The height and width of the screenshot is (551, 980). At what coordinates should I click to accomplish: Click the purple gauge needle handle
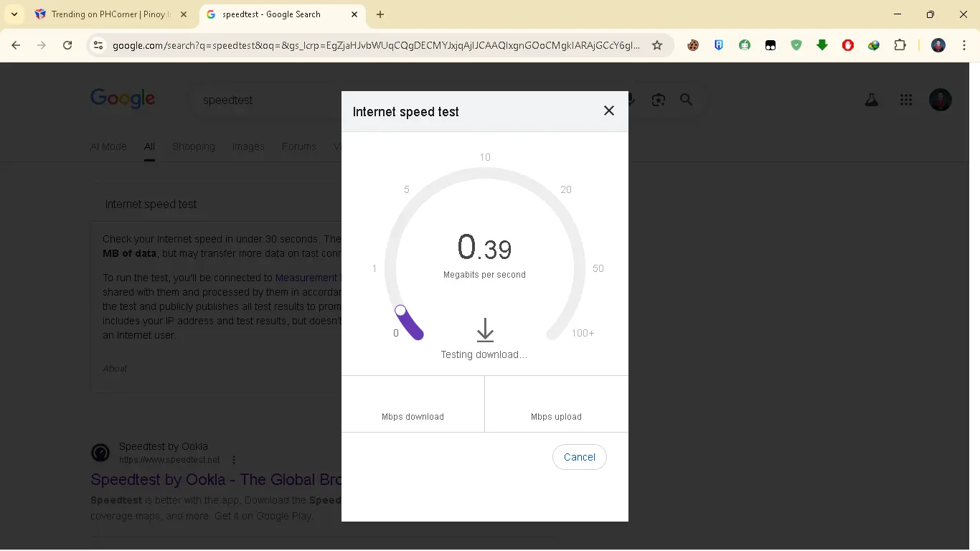click(401, 311)
